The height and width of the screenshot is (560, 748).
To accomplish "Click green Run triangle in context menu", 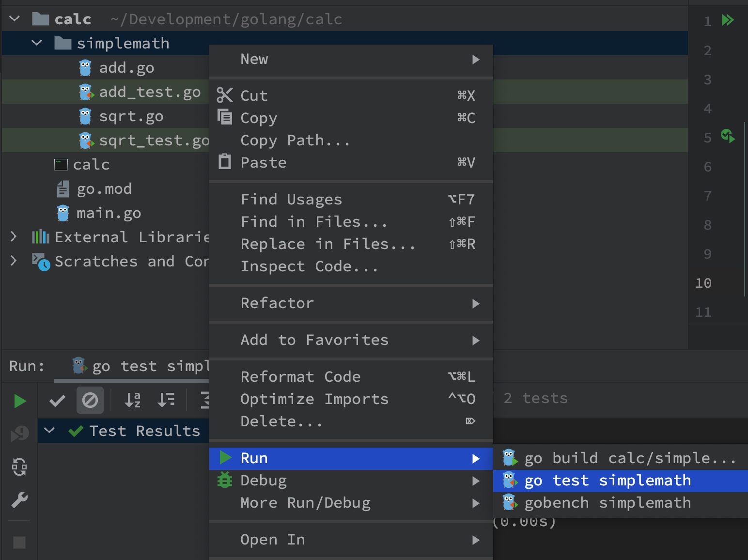I will (x=225, y=457).
